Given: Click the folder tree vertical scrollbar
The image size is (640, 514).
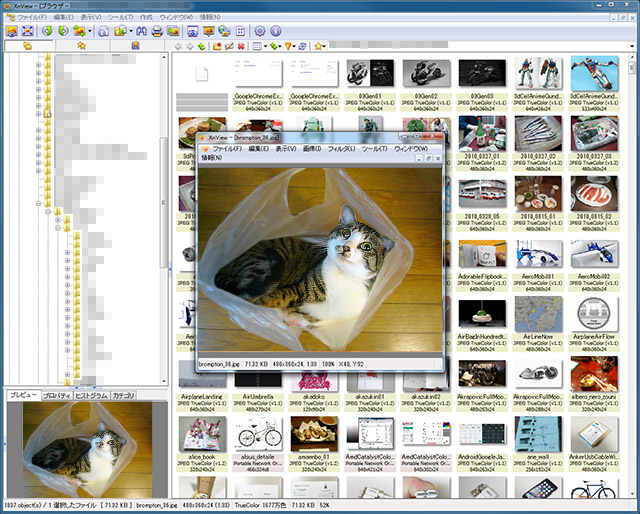Looking at the screenshot, I should coord(165,200).
